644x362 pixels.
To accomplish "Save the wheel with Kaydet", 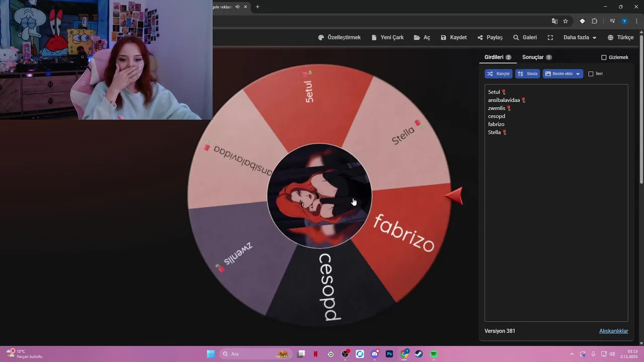I will click(454, 38).
